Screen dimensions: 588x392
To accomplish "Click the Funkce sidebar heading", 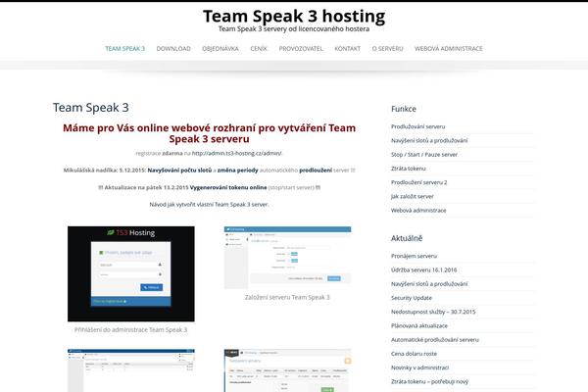I will click(x=404, y=109).
